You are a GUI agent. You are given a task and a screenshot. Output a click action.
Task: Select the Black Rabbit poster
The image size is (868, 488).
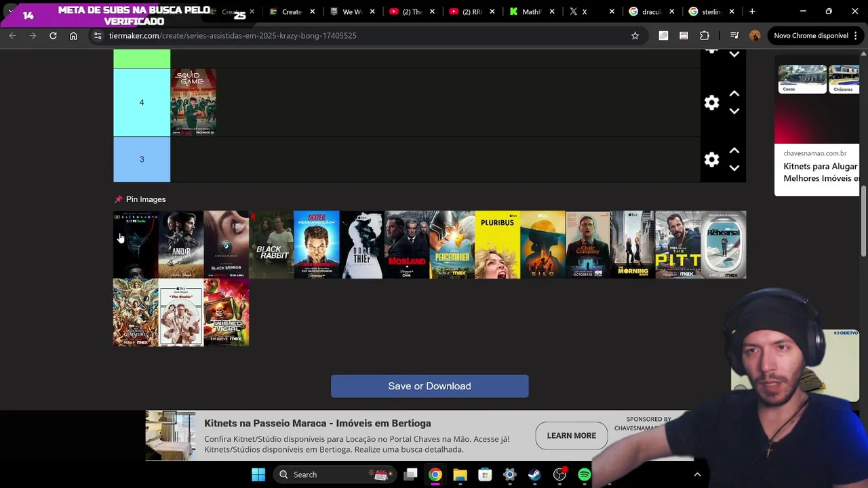coord(271,245)
